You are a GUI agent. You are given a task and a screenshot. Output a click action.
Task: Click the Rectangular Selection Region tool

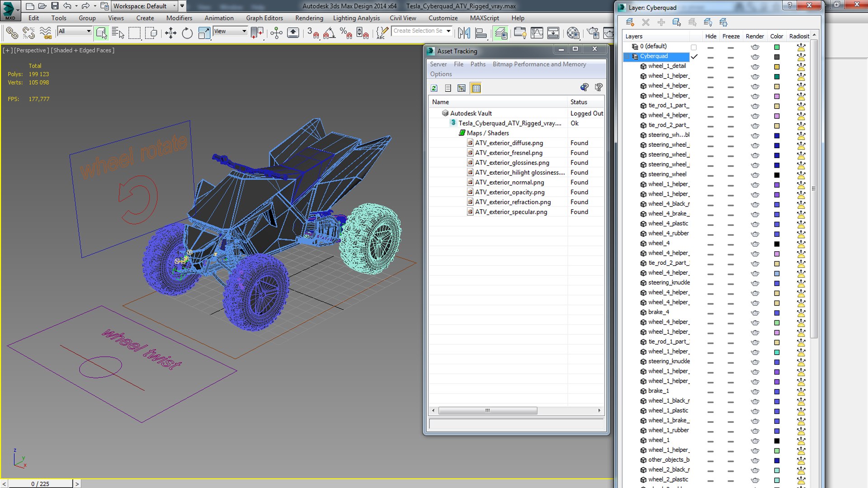134,33
